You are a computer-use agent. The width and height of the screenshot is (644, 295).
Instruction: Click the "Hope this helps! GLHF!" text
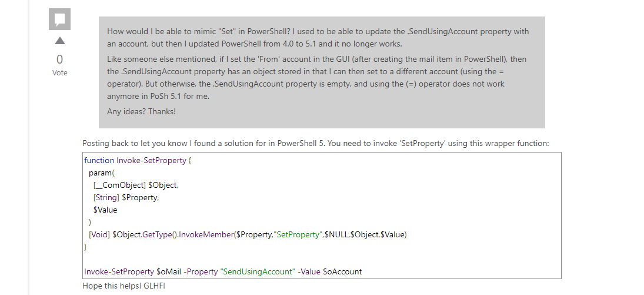124,286
